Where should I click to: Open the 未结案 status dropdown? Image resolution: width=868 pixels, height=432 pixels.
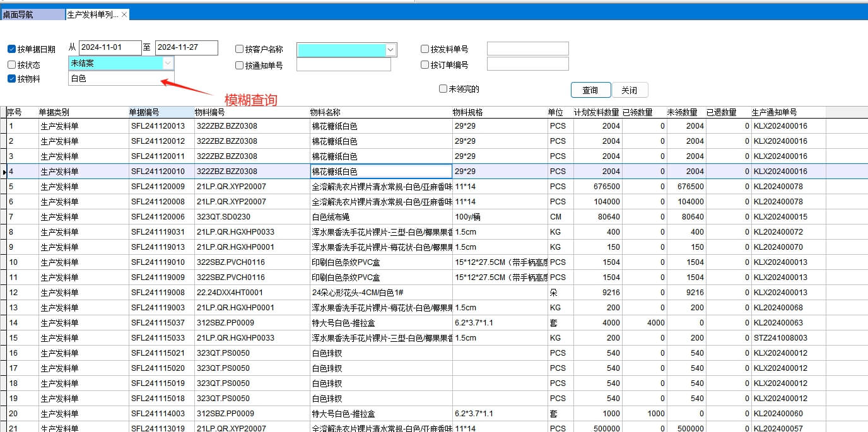click(167, 63)
